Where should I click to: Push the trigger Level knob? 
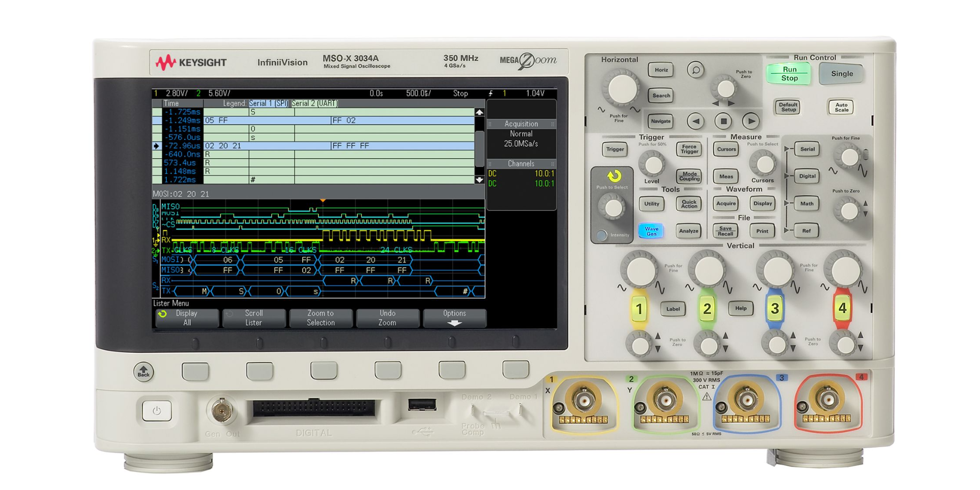pyautogui.click(x=654, y=164)
